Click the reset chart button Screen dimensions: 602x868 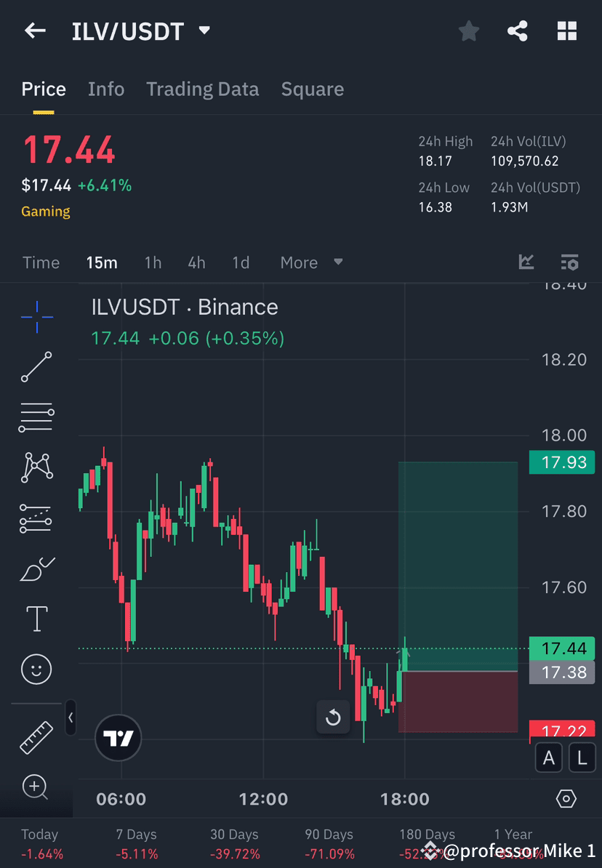(x=333, y=717)
